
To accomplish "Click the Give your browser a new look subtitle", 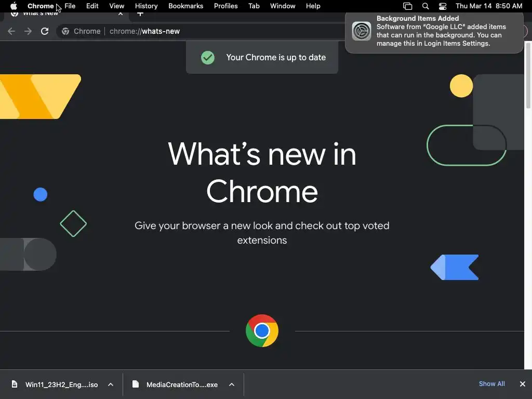I will pyautogui.click(x=262, y=233).
